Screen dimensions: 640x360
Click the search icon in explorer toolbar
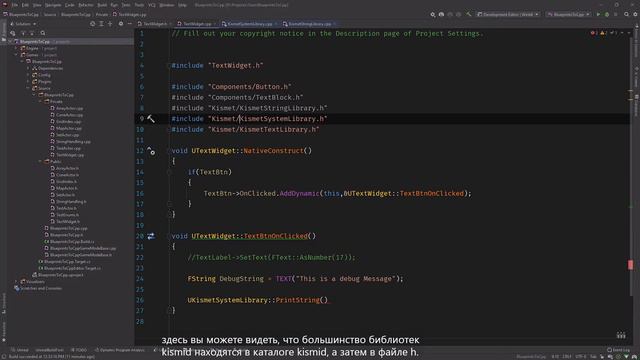click(43, 33)
